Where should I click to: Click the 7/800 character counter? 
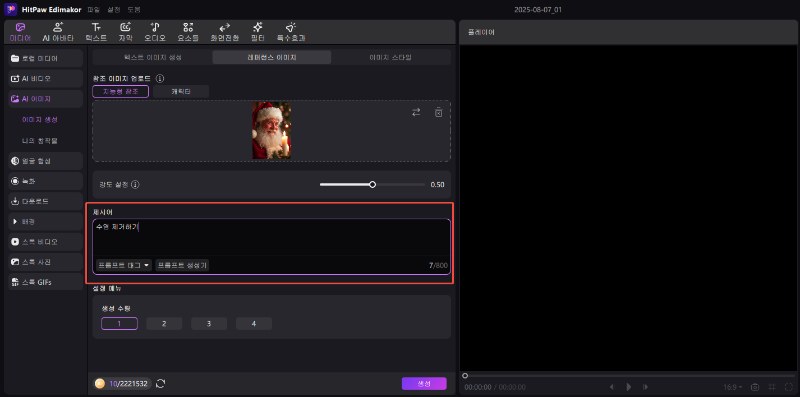point(438,265)
